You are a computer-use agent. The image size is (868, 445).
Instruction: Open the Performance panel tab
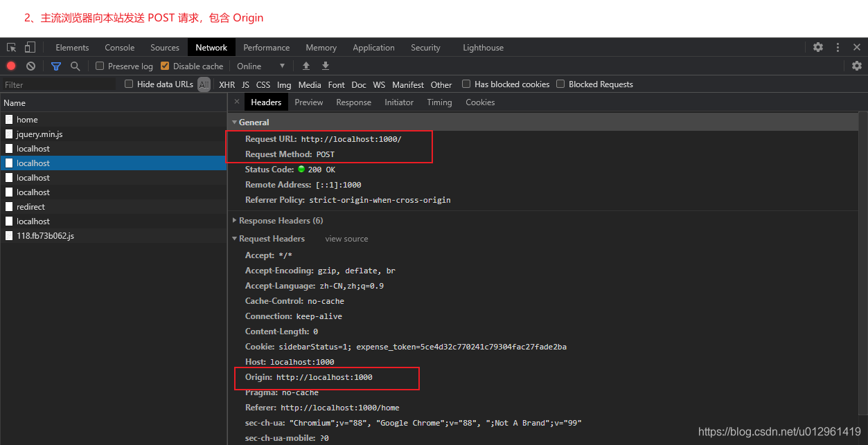[x=267, y=47]
